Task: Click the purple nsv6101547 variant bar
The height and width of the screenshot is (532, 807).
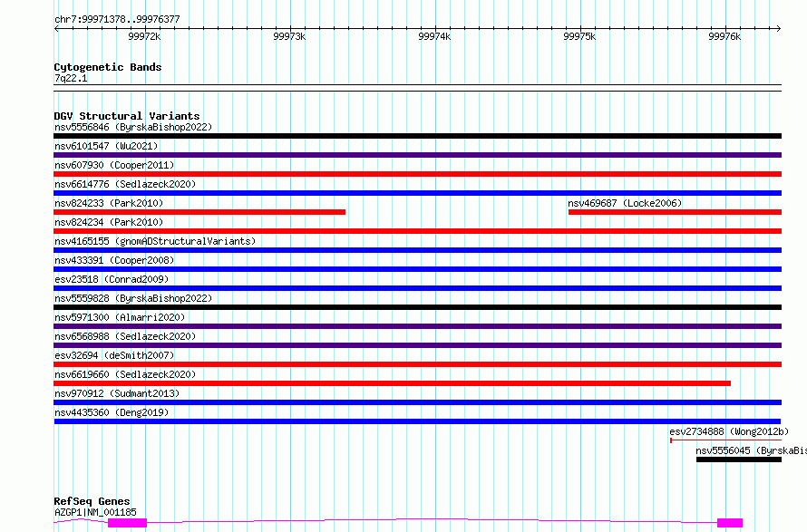Action: [417, 155]
